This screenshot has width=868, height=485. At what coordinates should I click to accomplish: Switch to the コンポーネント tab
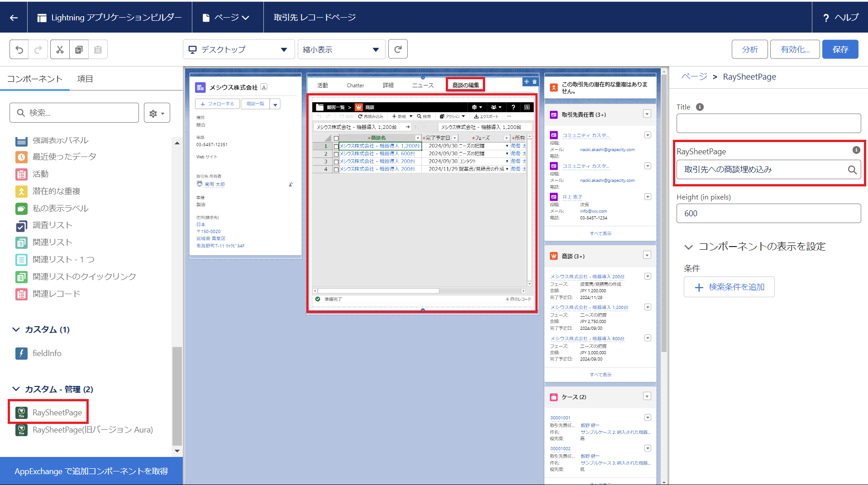click(35, 79)
